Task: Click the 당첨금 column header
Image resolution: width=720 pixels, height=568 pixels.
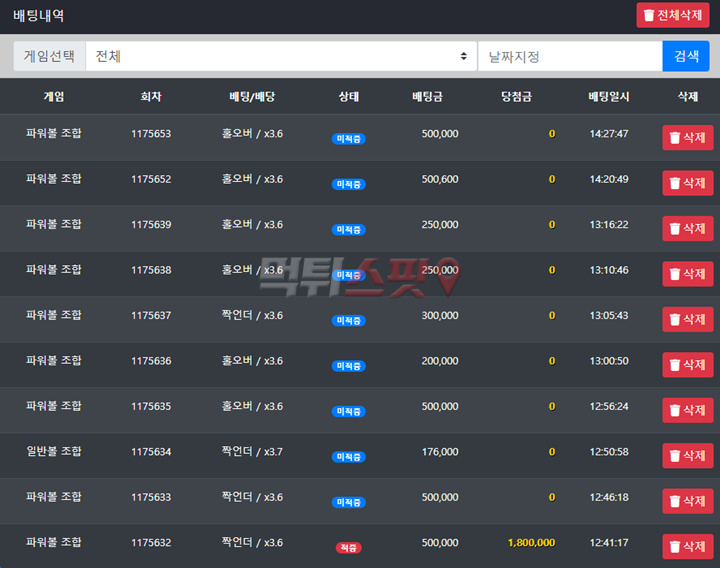Action: point(516,96)
